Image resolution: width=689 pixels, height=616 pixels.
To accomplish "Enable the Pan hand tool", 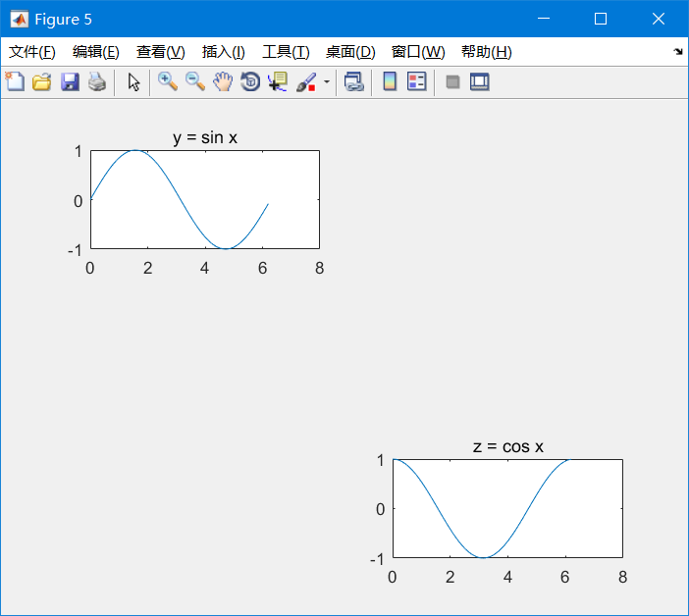I will pos(223,81).
